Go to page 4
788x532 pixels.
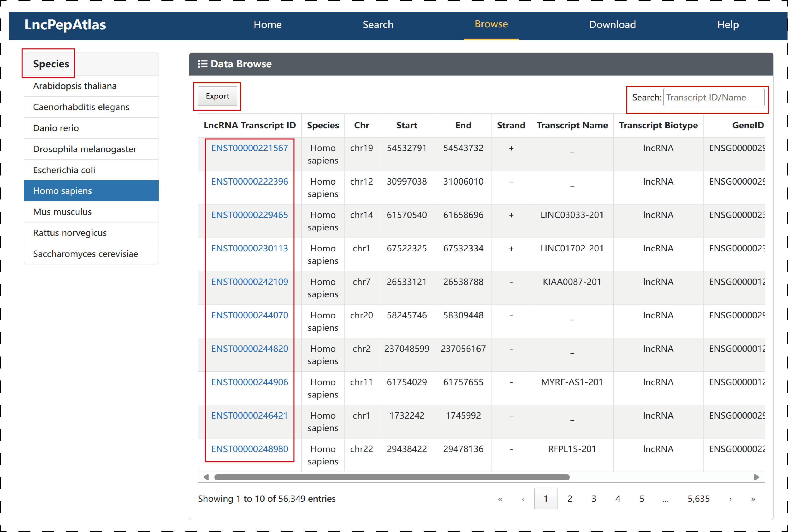(618, 499)
